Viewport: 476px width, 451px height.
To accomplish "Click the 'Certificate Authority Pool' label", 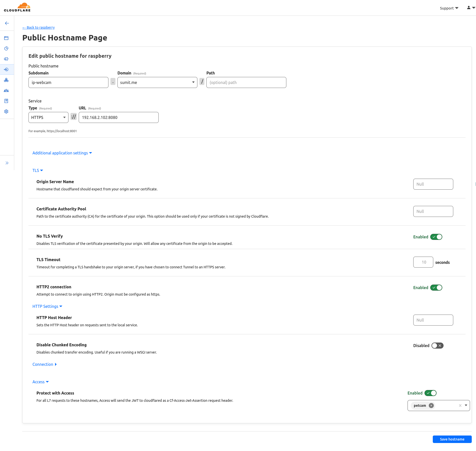I will (x=61, y=209).
